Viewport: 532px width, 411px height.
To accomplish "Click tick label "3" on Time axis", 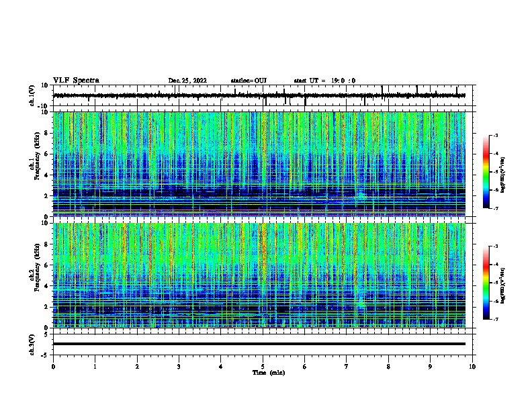I will [x=179, y=367].
